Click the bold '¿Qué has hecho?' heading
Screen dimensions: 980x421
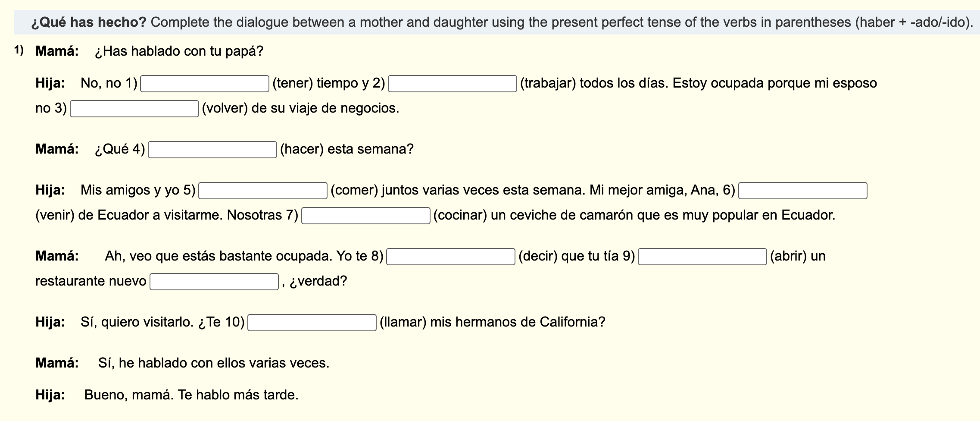coord(89,22)
